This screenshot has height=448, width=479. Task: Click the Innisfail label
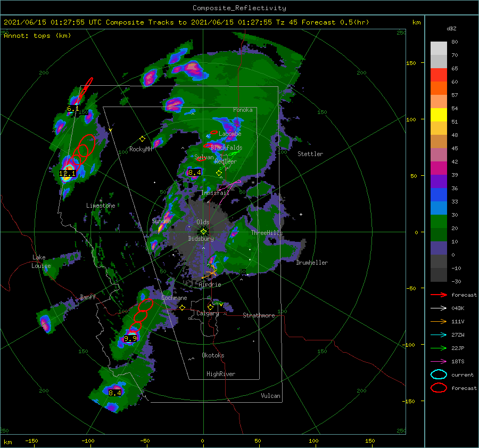[x=215, y=193]
